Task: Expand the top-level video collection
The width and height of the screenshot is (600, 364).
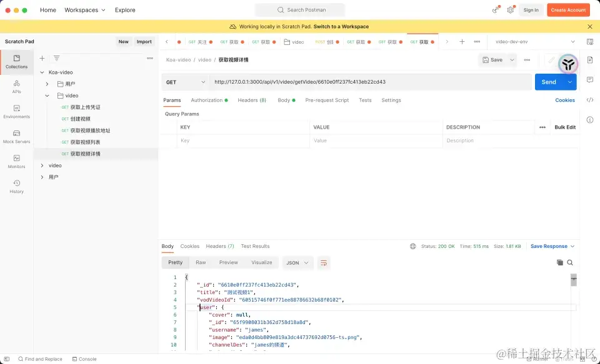Action: 42,165
